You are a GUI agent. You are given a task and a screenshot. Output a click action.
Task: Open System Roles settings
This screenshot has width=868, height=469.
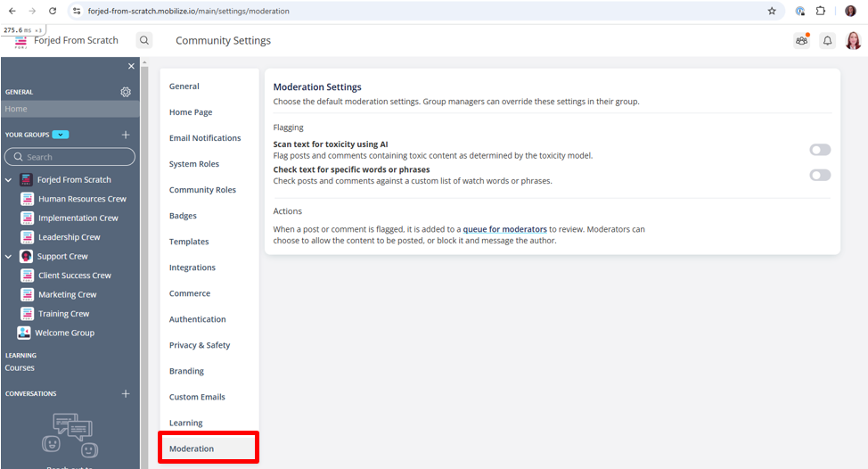coord(194,164)
